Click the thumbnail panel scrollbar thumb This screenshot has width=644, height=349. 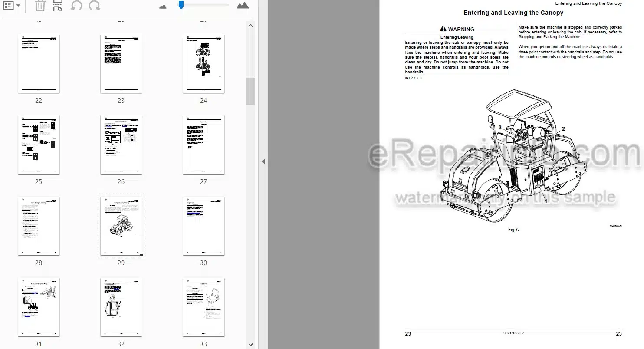pyautogui.click(x=251, y=92)
